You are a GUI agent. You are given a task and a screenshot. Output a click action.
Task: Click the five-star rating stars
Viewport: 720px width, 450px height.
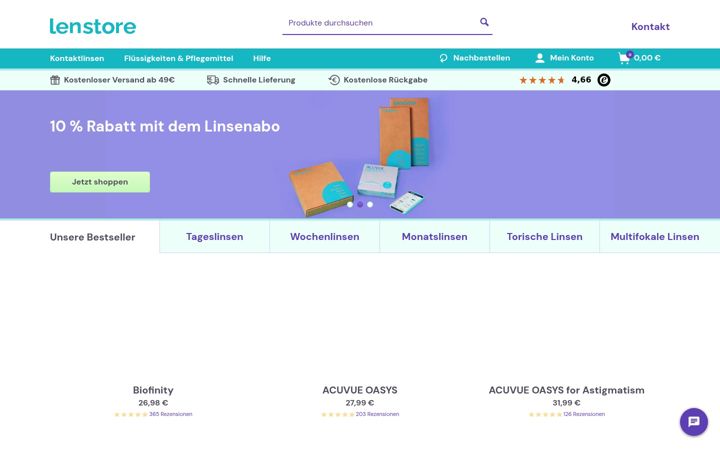tap(542, 80)
